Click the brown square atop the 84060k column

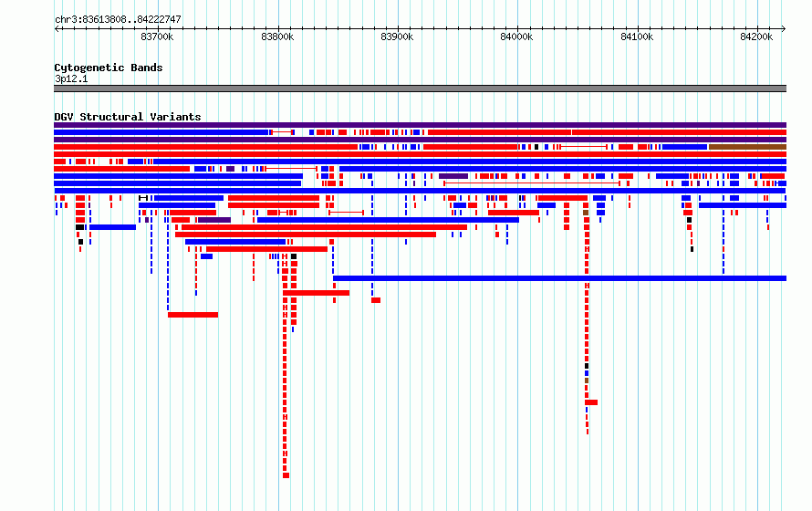(x=586, y=213)
